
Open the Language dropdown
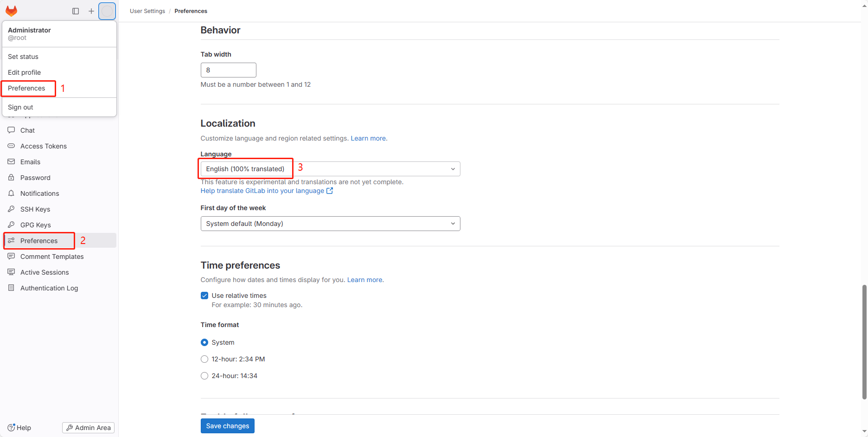tap(330, 169)
